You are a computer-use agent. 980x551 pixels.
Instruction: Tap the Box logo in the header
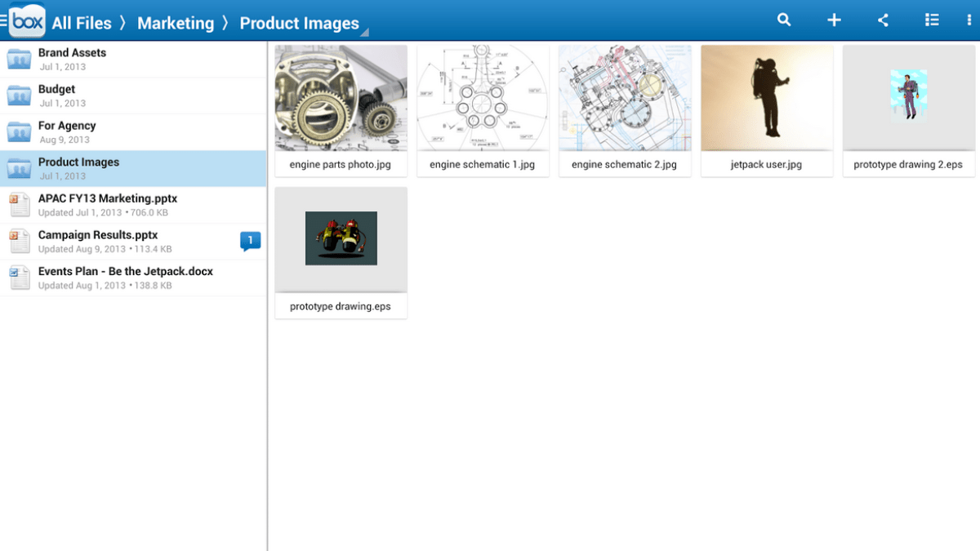(28, 20)
